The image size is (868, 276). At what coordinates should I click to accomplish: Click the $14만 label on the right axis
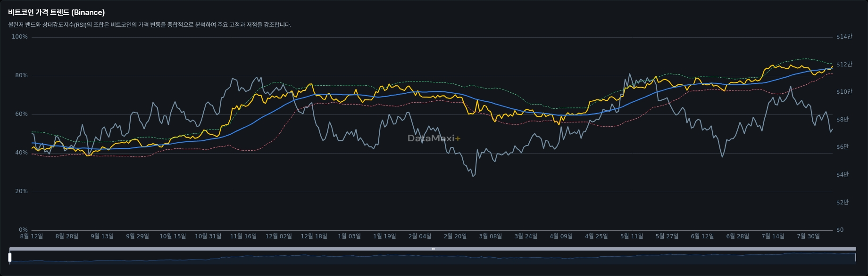click(x=844, y=37)
